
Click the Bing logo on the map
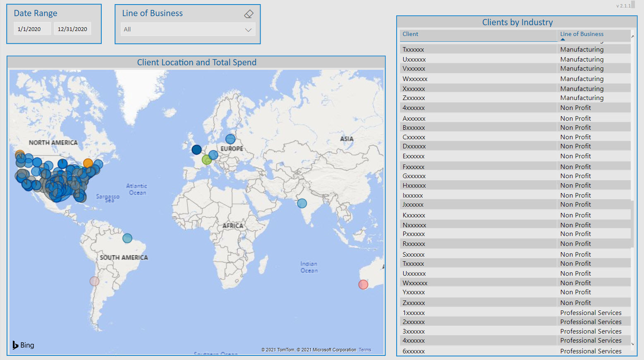tap(23, 345)
